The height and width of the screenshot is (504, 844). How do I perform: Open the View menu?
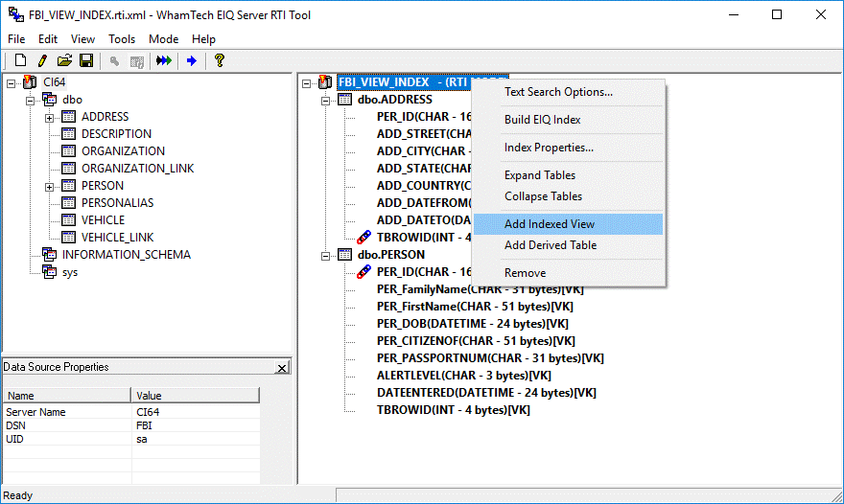pos(82,38)
